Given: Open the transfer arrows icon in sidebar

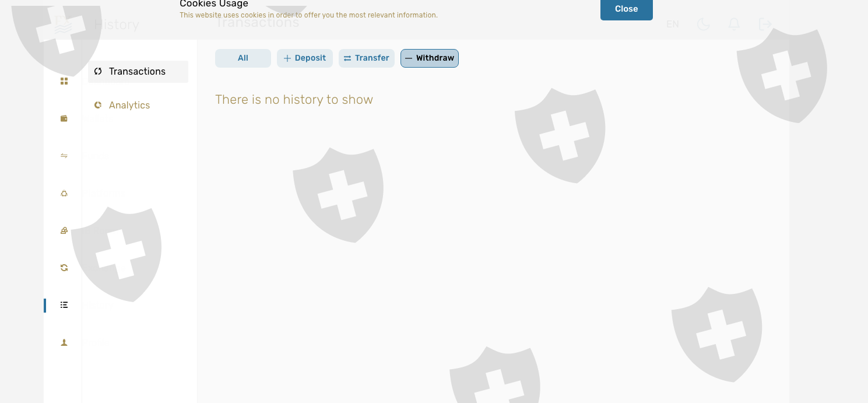Looking at the screenshot, I should point(64,156).
